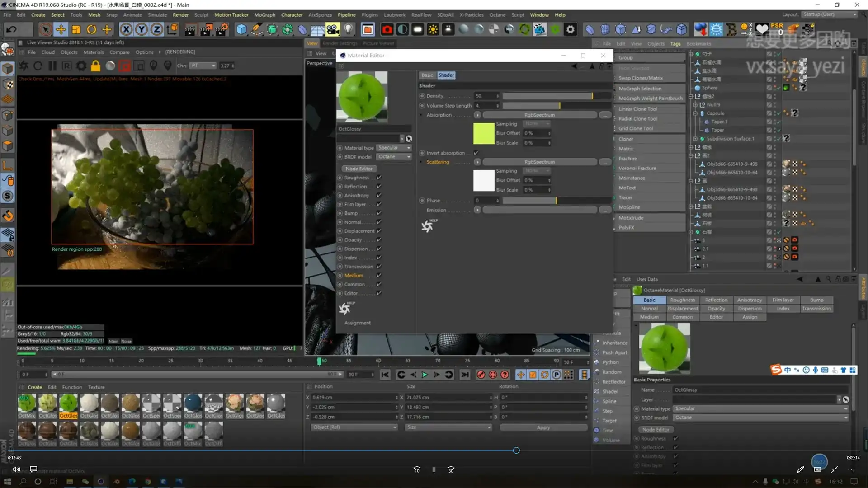Click the pause icon in the Live Viewer toolbar
868x488 pixels.
pos(52,66)
